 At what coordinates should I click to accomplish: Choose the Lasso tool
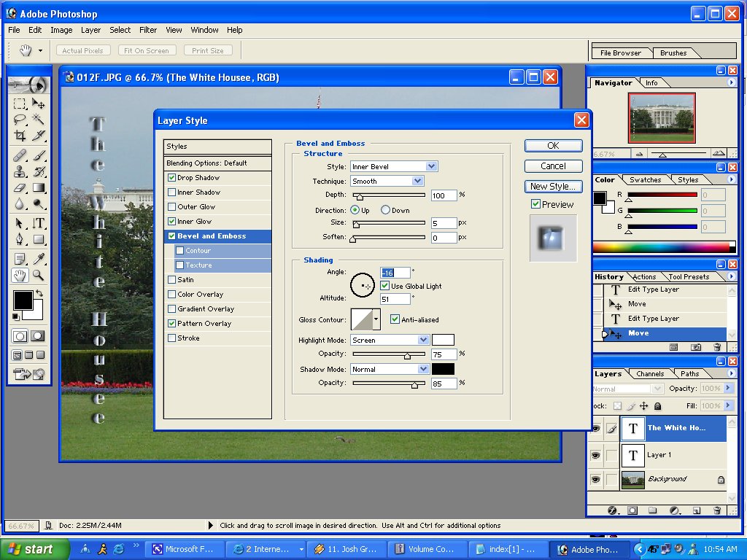[x=20, y=119]
